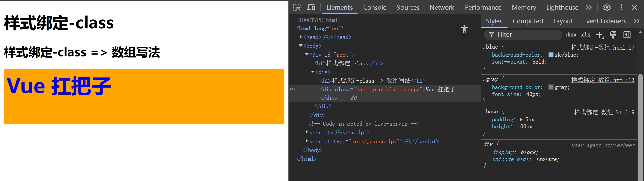Collapse the div id=root node
Screen dimensions: 644x181
(307, 55)
